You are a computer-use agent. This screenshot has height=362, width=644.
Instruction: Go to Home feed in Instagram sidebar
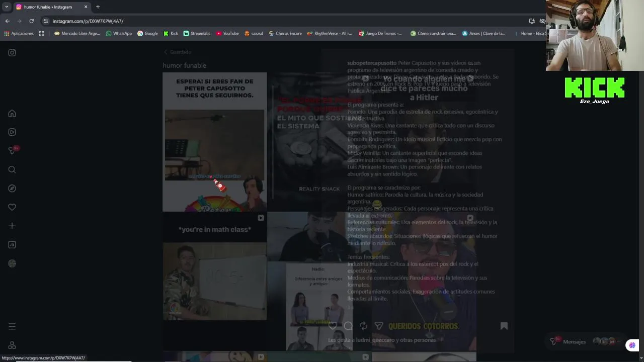point(12,113)
